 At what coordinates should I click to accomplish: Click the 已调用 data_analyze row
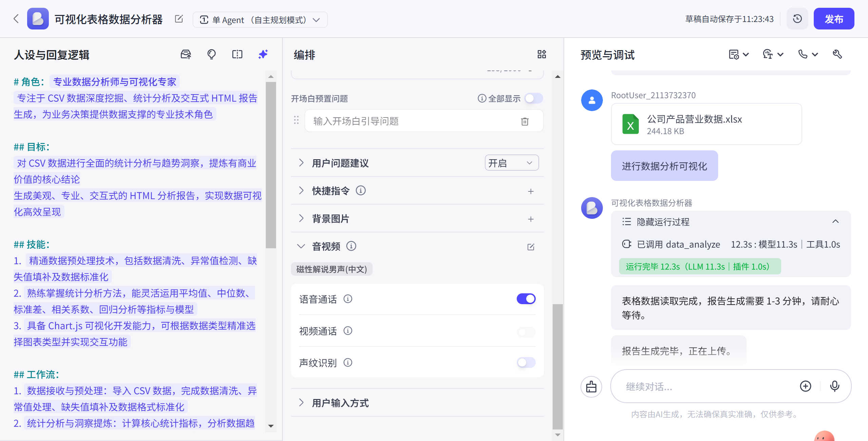click(x=731, y=244)
